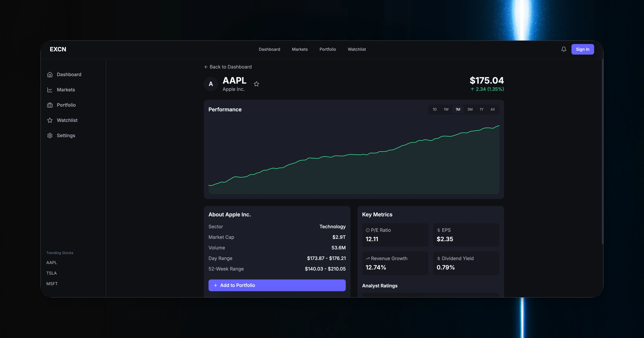
Task: Click the $175.04 price
Action: pos(487,80)
